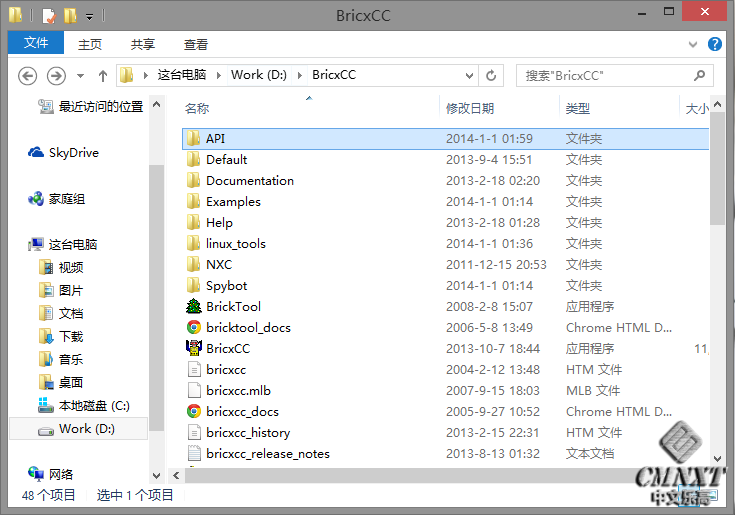Select the linux_tools folder icon

pyautogui.click(x=194, y=243)
